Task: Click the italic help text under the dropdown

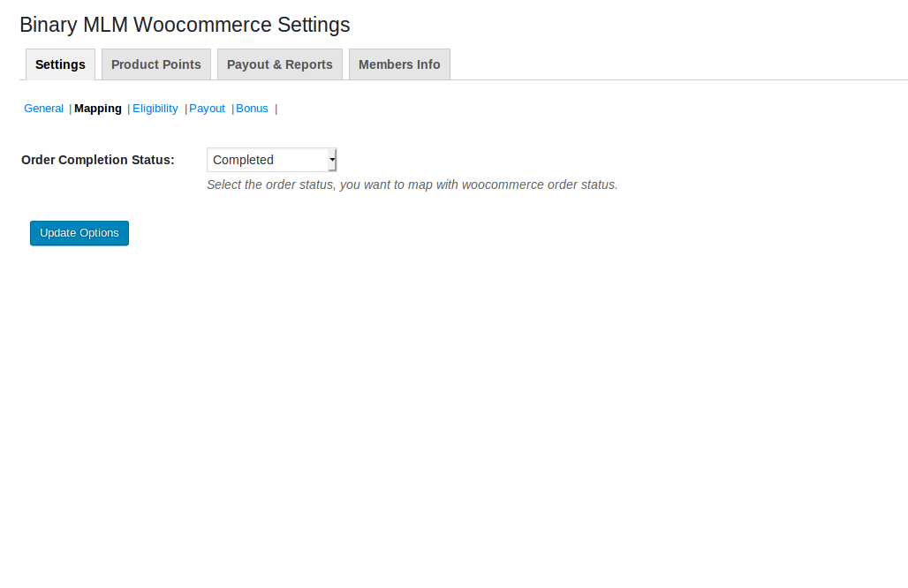Action: pyautogui.click(x=412, y=185)
